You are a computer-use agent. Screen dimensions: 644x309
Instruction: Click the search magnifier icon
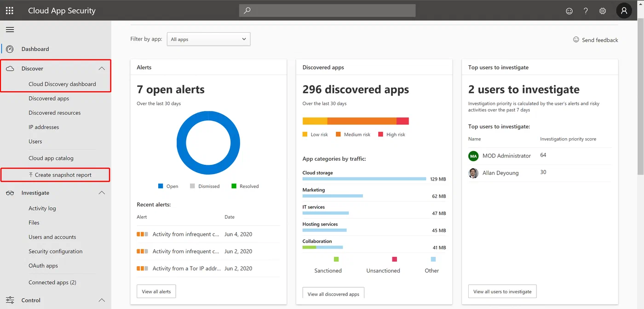pos(247,11)
